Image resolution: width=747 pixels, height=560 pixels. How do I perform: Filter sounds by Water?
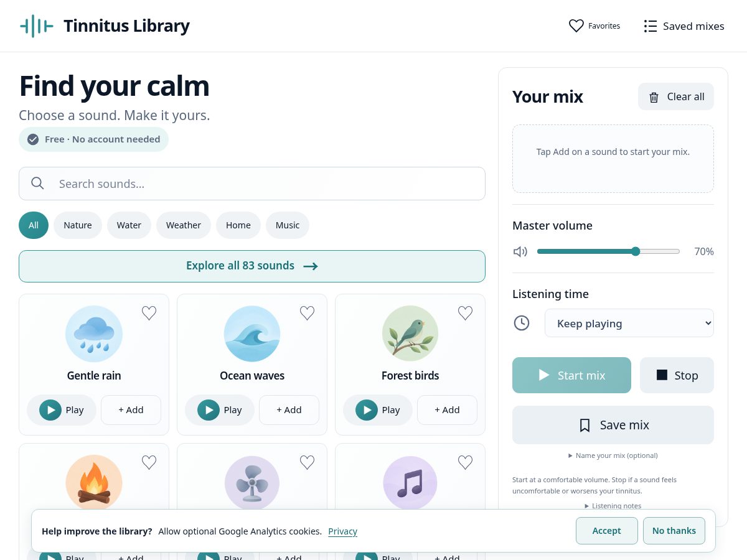129,225
